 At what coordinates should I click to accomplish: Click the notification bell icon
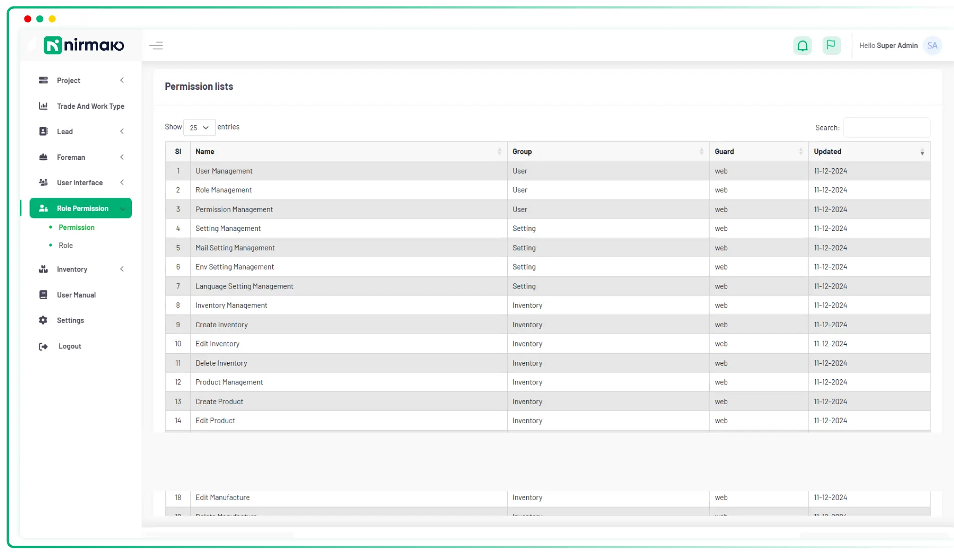coord(802,46)
